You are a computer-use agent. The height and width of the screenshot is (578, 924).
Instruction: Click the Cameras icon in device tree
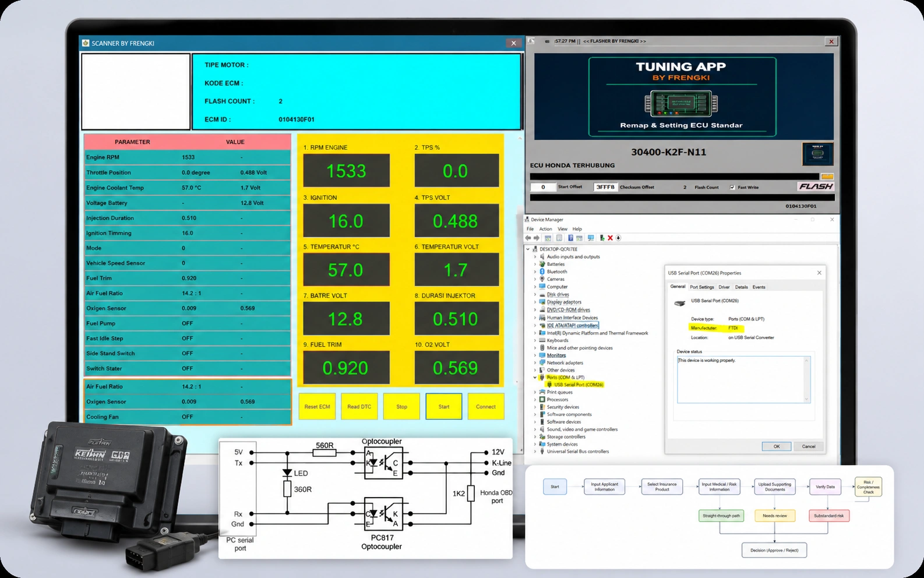point(542,279)
